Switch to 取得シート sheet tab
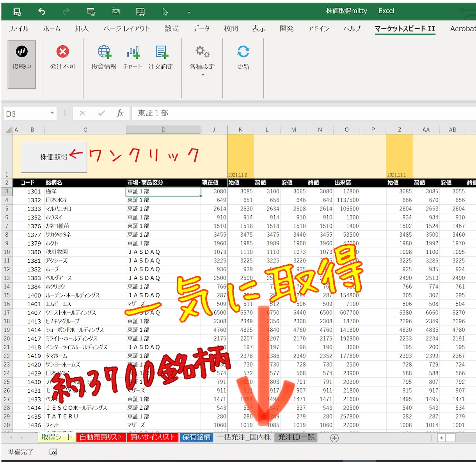476x462 pixels. [x=57, y=437]
